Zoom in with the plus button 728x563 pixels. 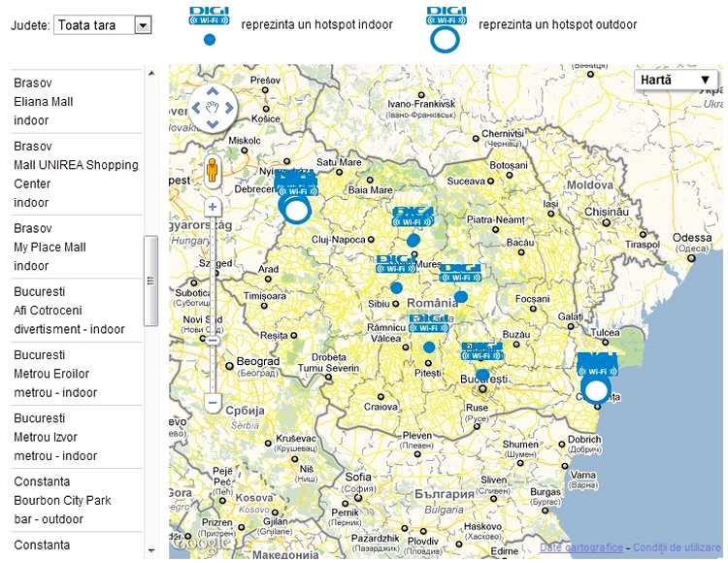tap(213, 207)
